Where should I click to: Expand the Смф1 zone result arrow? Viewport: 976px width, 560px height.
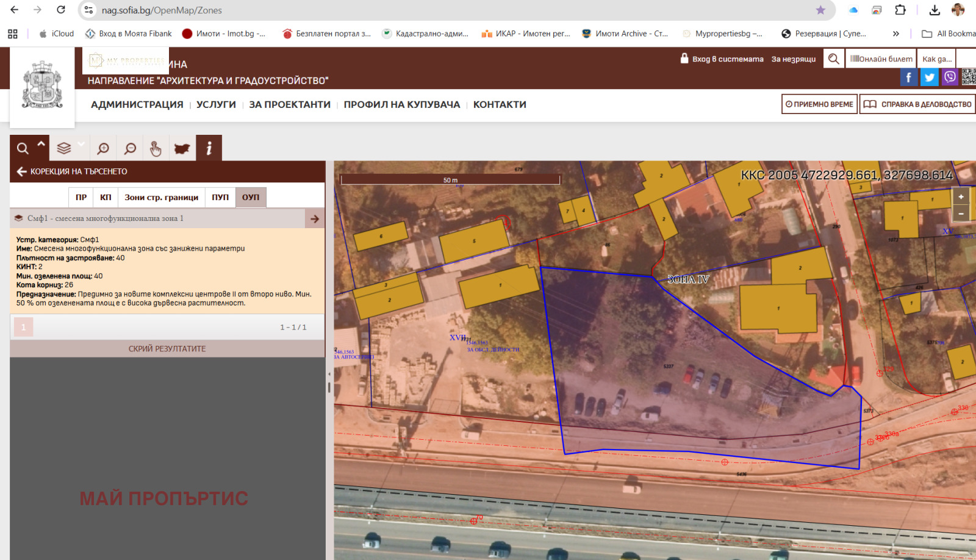coord(314,218)
